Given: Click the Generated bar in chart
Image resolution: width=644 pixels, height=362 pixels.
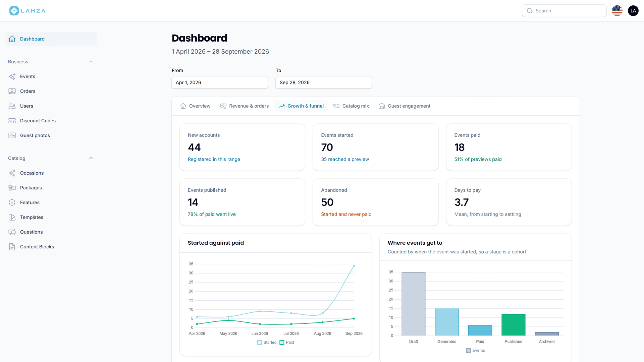Looking at the screenshot, I should 447,322.
